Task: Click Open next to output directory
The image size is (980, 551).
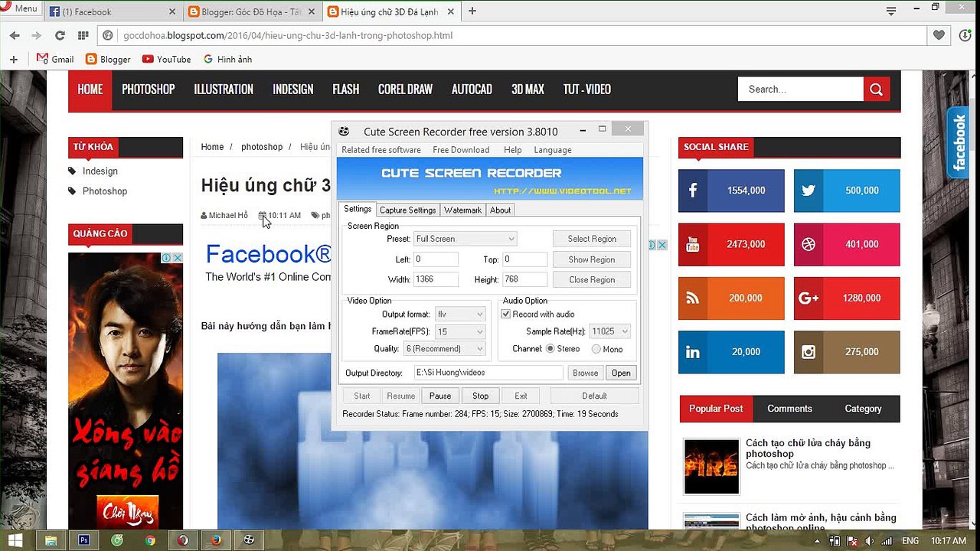Action: [621, 373]
